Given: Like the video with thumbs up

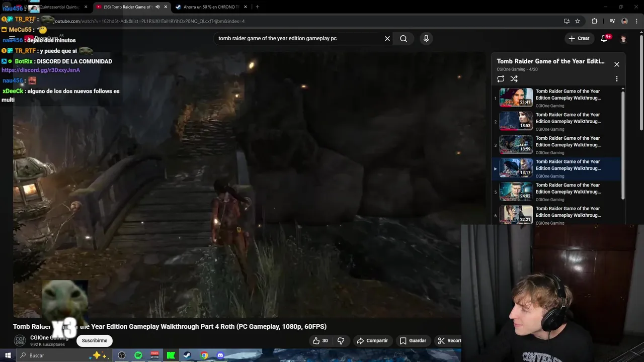Looking at the screenshot, I should (320, 341).
